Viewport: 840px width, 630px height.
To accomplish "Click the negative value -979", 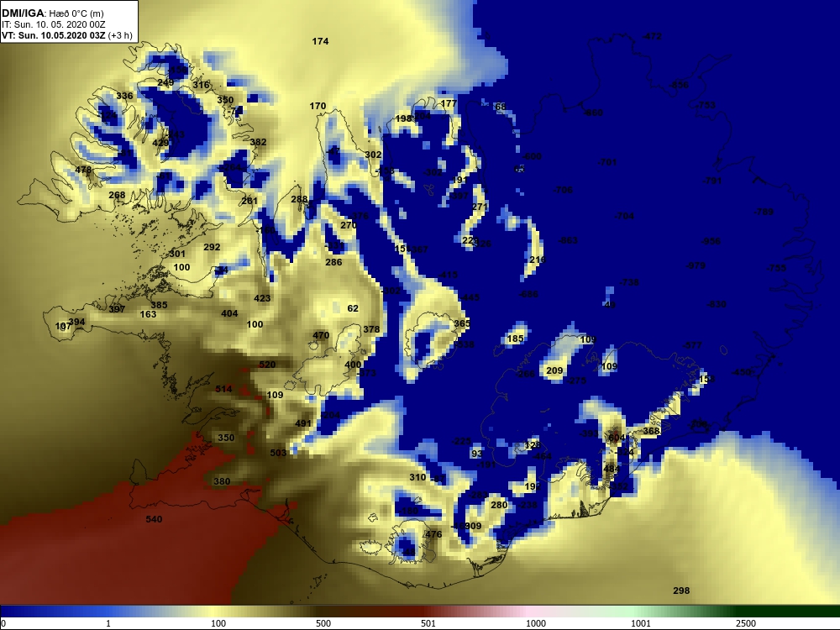I will point(696,265).
